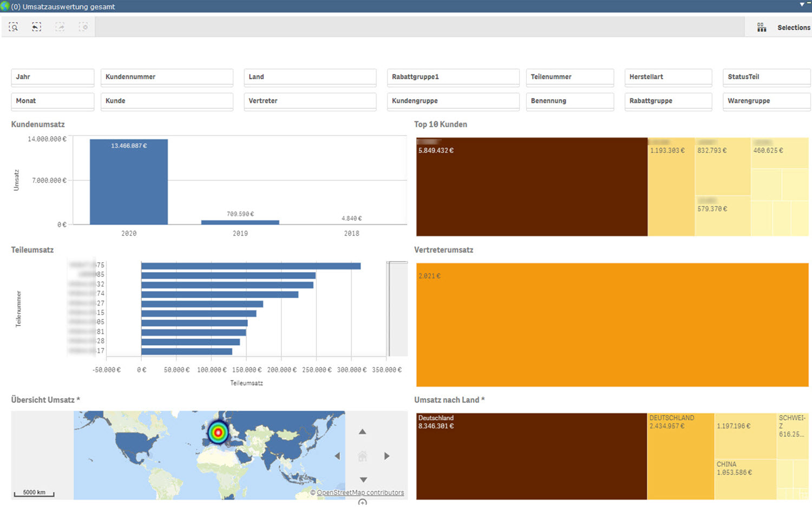Open the smart search tool

pyautogui.click(x=14, y=27)
